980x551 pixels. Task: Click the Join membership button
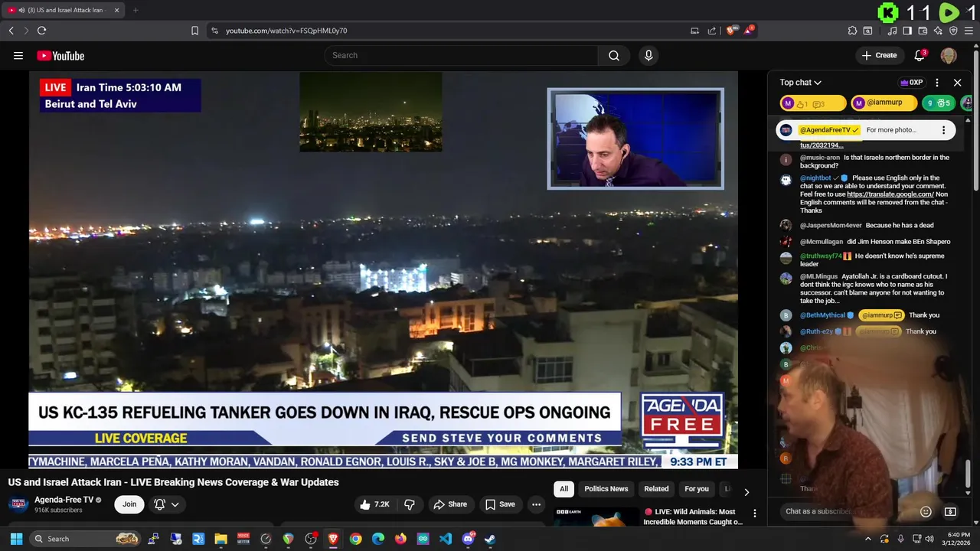click(129, 504)
